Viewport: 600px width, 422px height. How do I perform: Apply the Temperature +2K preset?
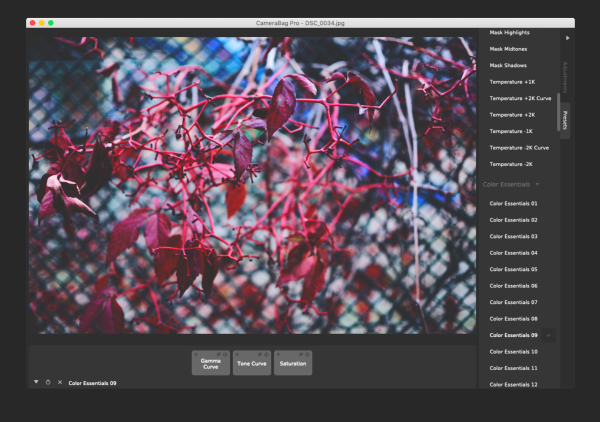point(512,115)
